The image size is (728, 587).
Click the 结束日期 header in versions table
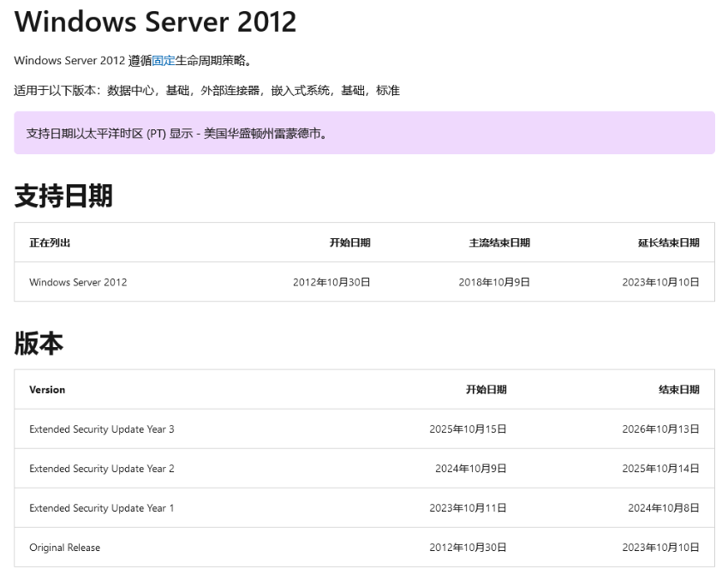679,390
